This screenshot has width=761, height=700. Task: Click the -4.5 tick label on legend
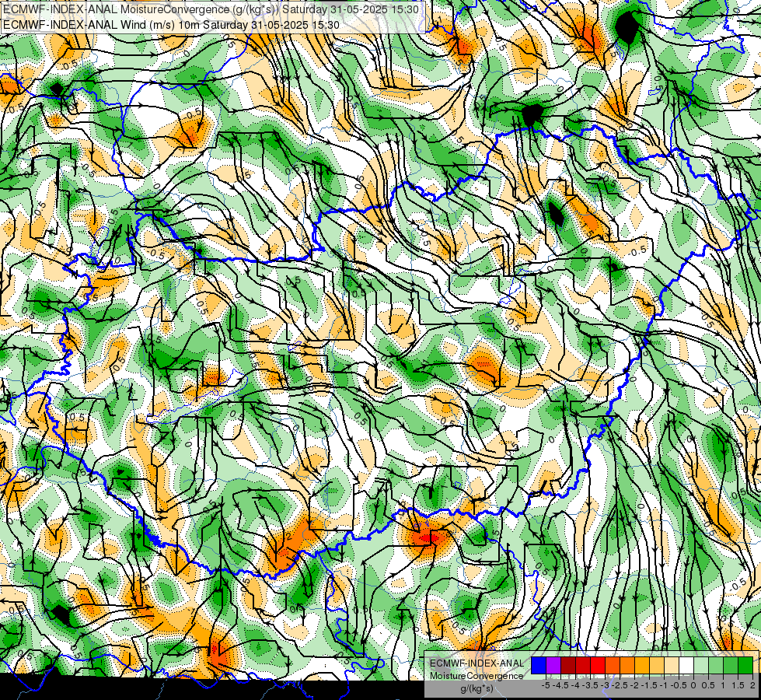pos(560,685)
